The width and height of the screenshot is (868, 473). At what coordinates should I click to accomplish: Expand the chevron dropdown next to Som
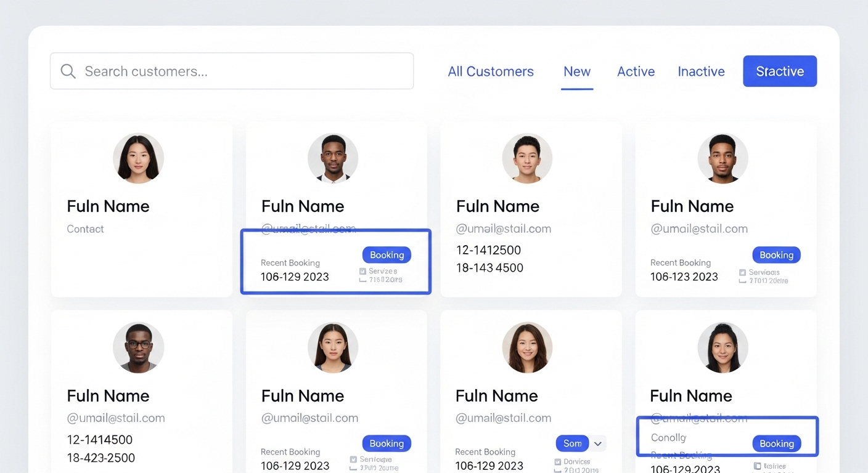pos(598,443)
